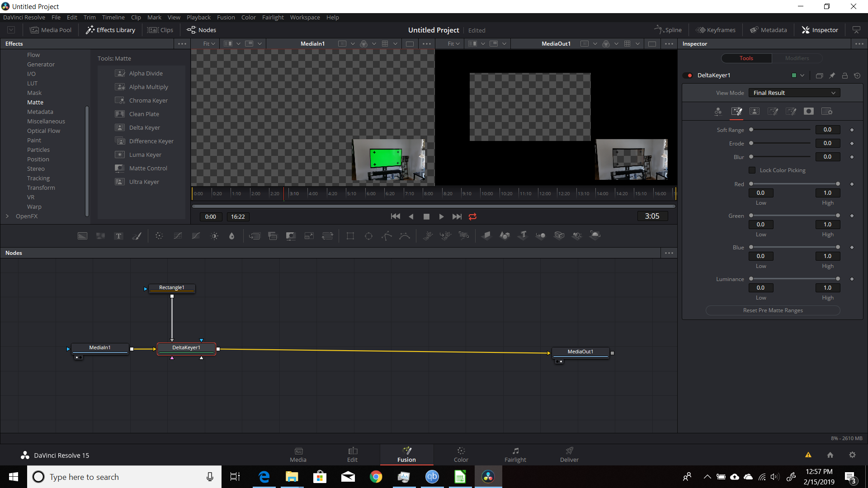Open MediaIn1 viewer options menu (three dots)

[x=426, y=44]
